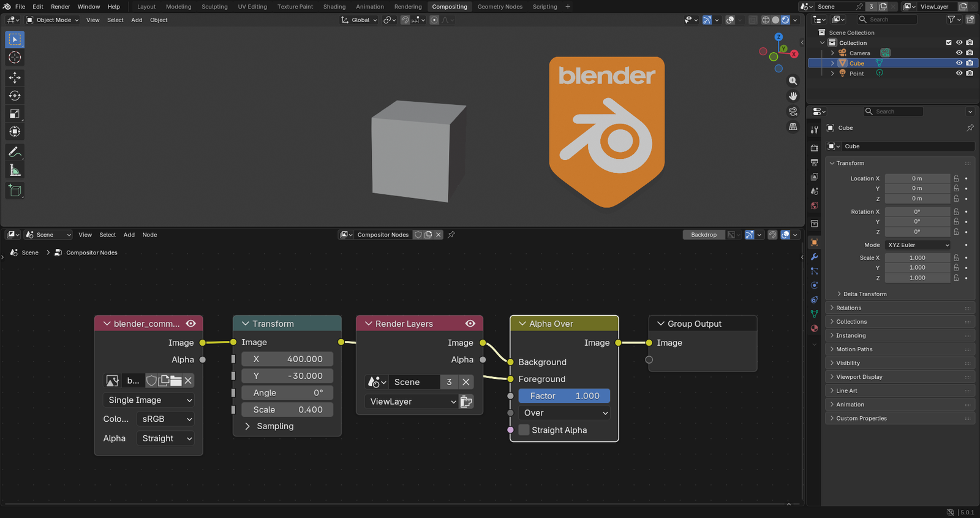Hide Camera in viewport via eye icon
The image size is (980, 518).
(959, 53)
